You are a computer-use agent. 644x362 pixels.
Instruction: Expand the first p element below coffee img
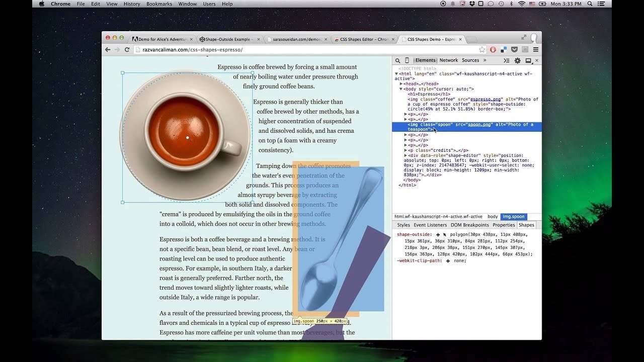406,114
